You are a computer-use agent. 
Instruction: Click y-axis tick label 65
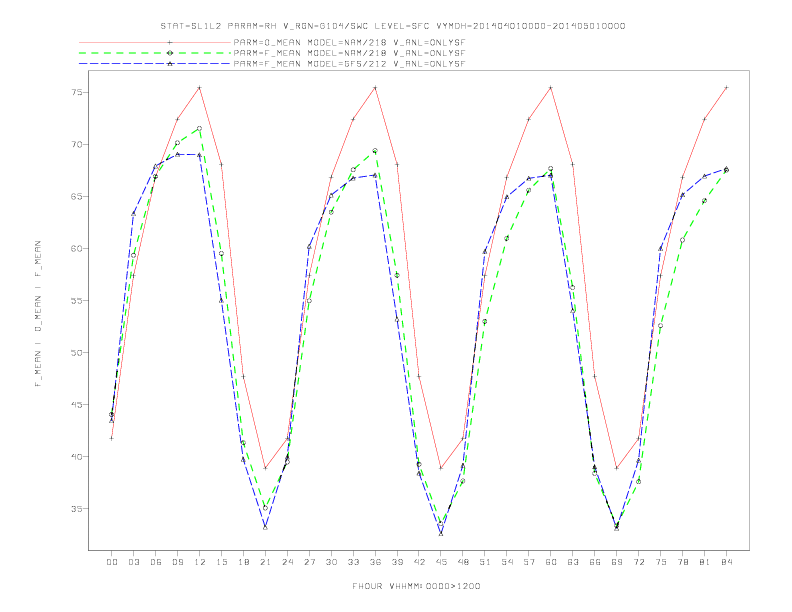click(77, 196)
